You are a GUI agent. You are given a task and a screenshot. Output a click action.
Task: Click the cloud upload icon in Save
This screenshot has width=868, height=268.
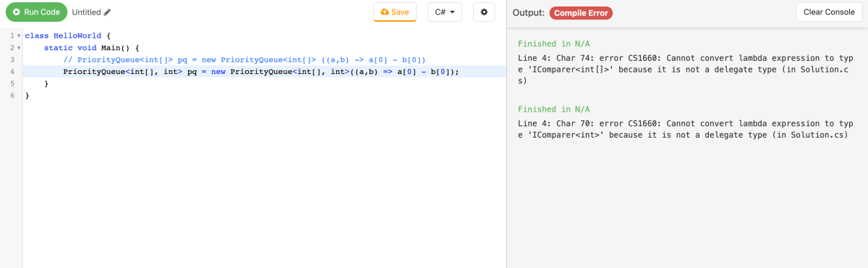(x=385, y=12)
